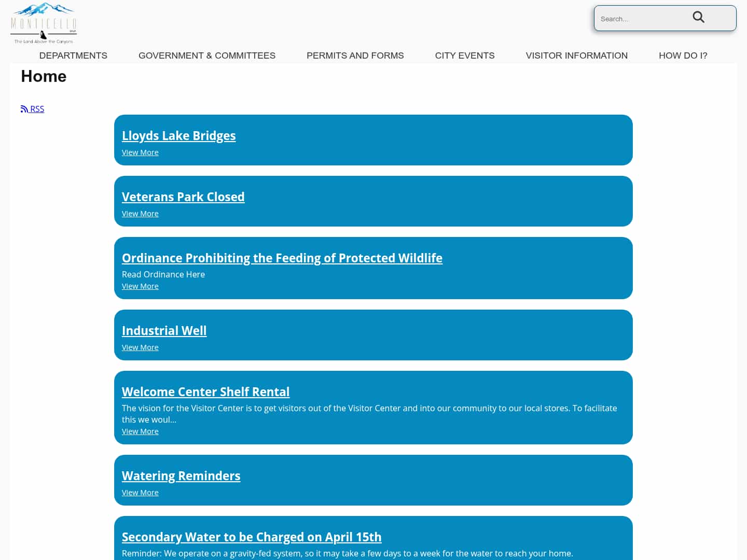Open the Veterans Park Closed announcement
This screenshot has width=747, height=560.
click(183, 197)
